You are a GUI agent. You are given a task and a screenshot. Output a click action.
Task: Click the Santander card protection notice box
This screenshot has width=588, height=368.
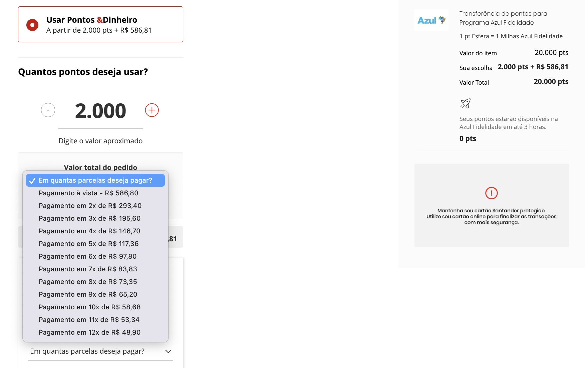[x=491, y=205]
